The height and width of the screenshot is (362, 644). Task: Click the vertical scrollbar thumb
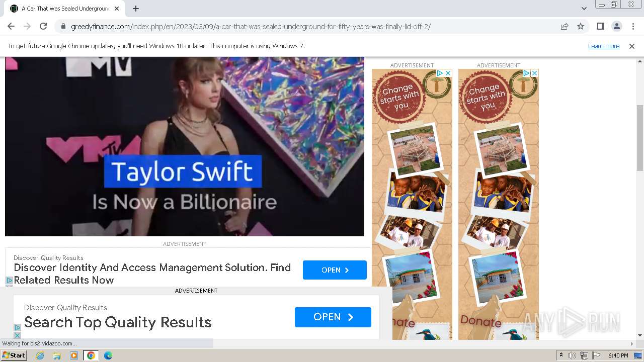(x=640, y=138)
